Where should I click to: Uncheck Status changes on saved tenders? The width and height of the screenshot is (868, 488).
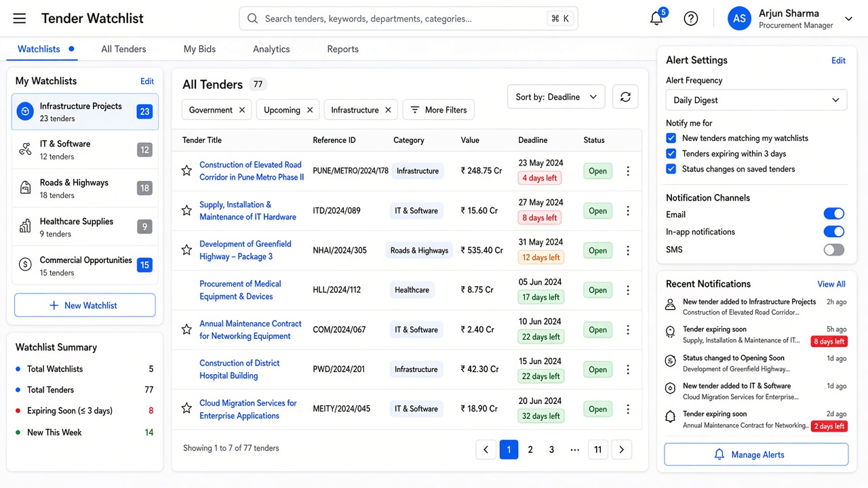pos(671,169)
